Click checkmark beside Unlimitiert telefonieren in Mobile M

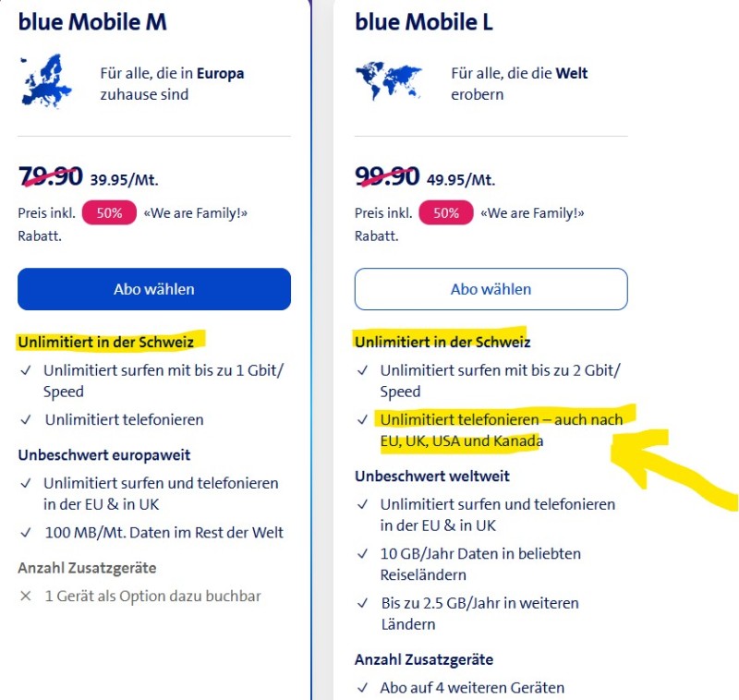[x=26, y=420]
